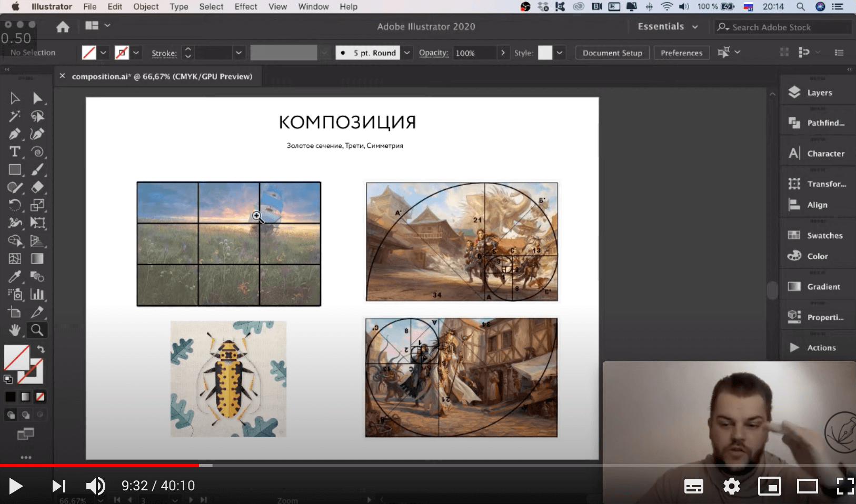Select the Magic Wand tool
Image resolution: width=856 pixels, height=504 pixels.
click(x=15, y=116)
